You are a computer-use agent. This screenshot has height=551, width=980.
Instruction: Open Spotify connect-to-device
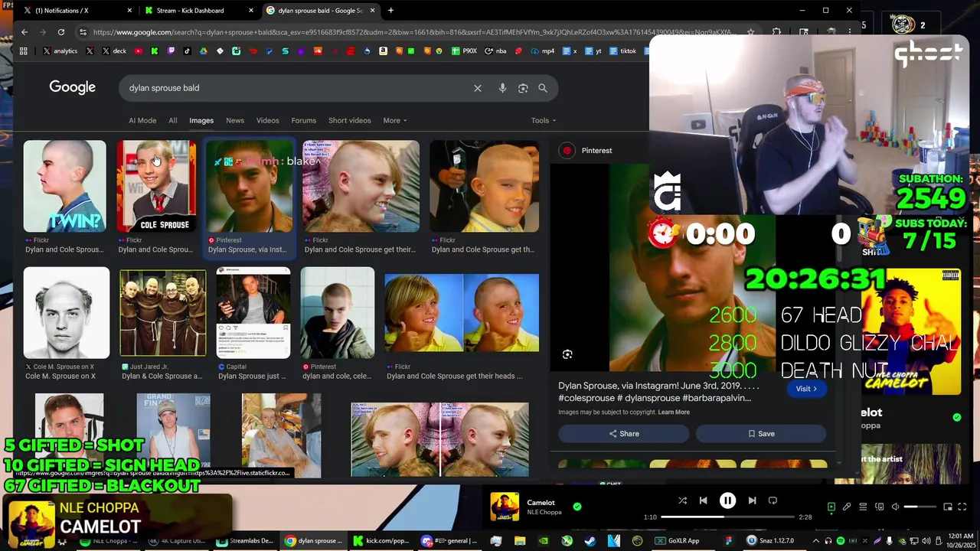coord(879,507)
